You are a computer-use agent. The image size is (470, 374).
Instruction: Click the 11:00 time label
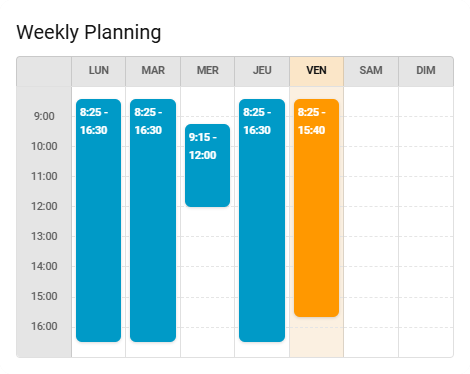(x=44, y=176)
